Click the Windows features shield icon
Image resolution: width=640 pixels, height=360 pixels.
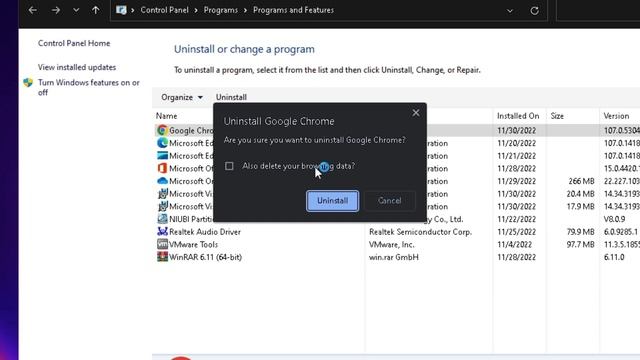[28, 82]
